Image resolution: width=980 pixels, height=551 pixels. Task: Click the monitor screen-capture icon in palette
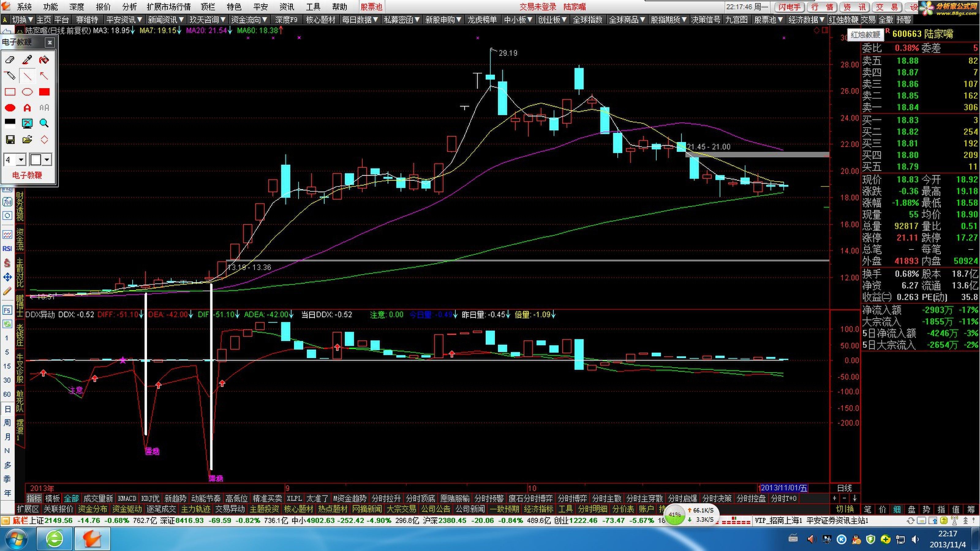pyautogui.click(x=27, y=123)
